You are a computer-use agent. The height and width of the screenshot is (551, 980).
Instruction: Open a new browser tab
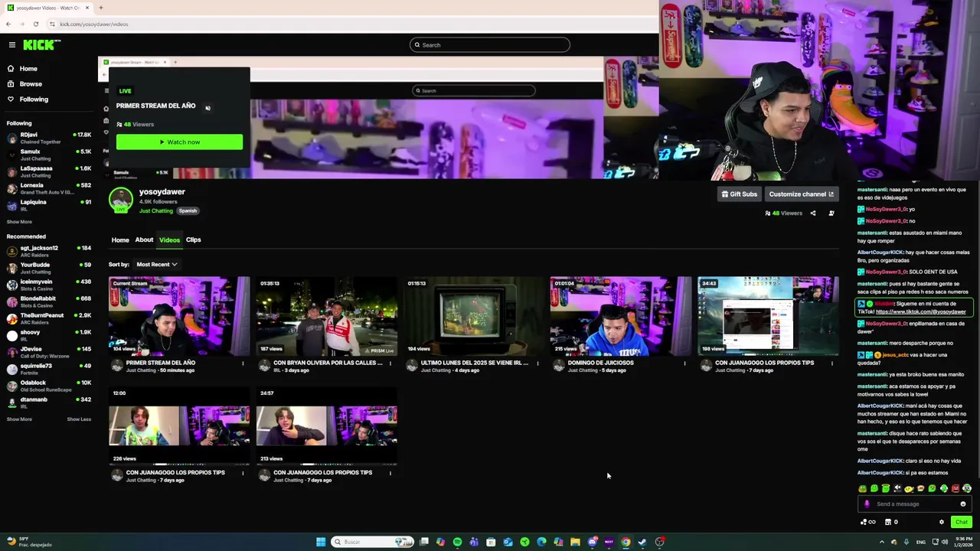tap(100, 8)
